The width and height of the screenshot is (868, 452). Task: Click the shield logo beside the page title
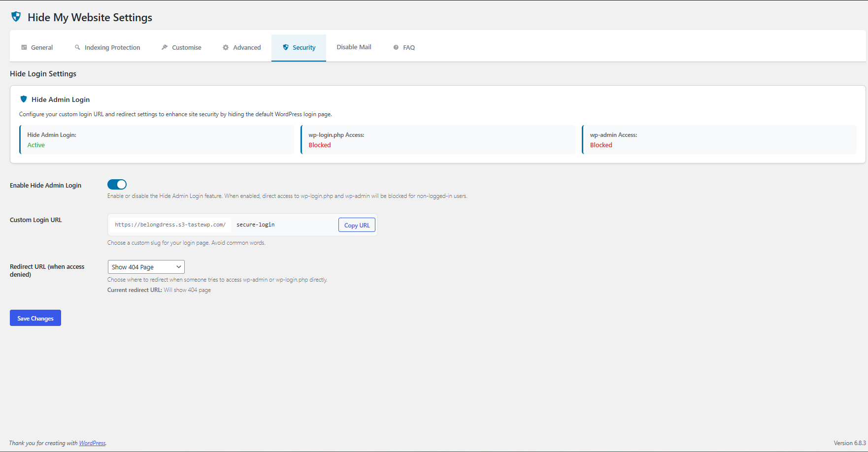pyautogui.click(x=16, y=17)
